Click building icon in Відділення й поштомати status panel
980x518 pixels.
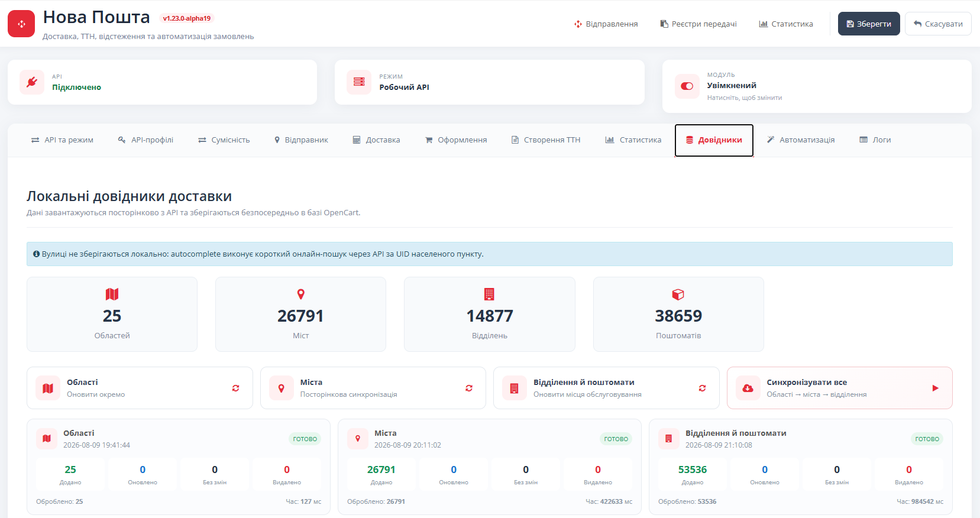[x=669, y=439]
